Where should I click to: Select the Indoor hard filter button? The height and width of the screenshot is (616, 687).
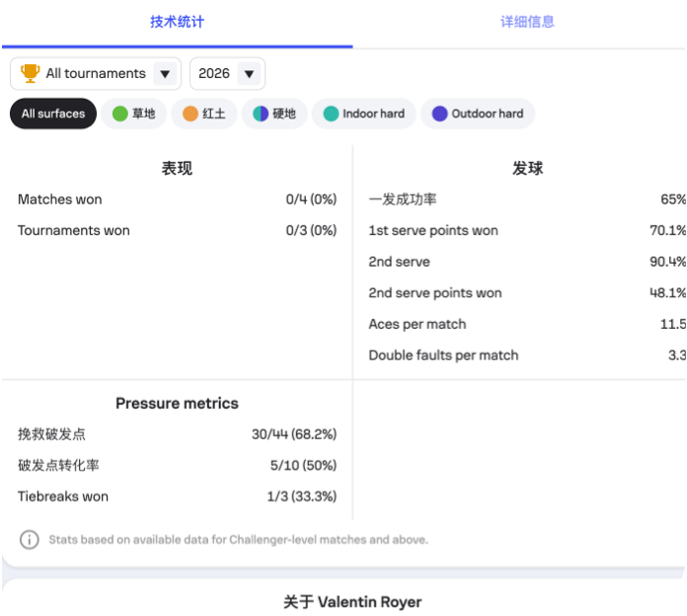[364, 114]
